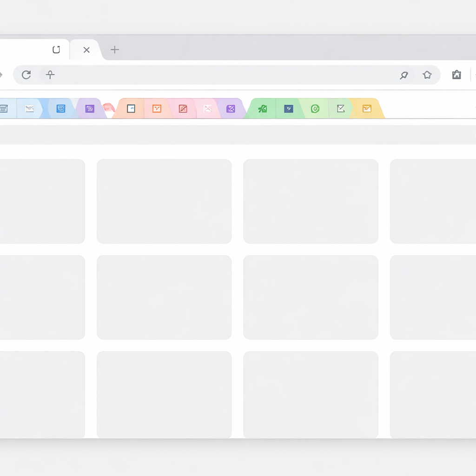
Task: Bookmark this page with the star icon
Action: pos(427,75)
